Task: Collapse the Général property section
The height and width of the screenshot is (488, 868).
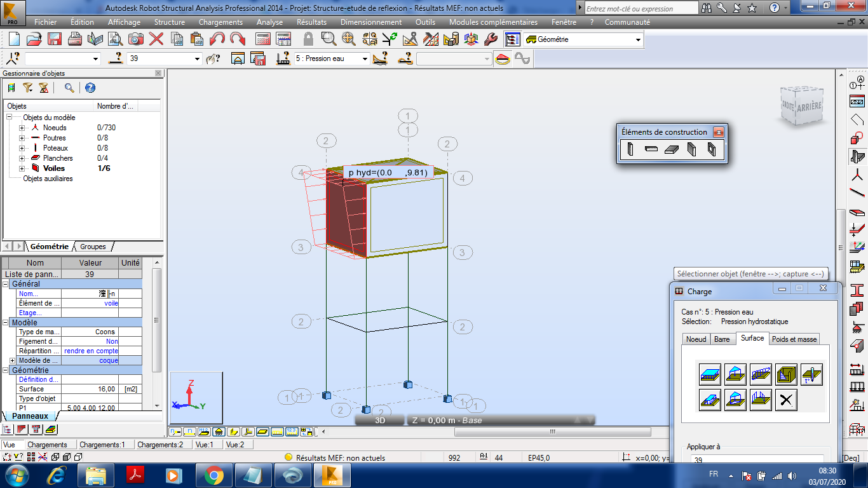Action: pyautogui.click(x=6, y=284)
